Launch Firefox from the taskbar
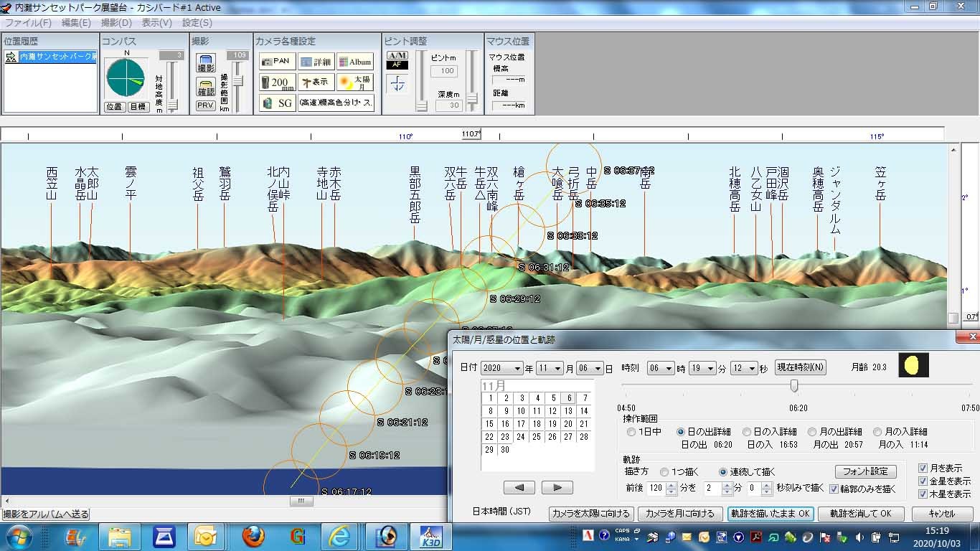 tap(253, 537)
